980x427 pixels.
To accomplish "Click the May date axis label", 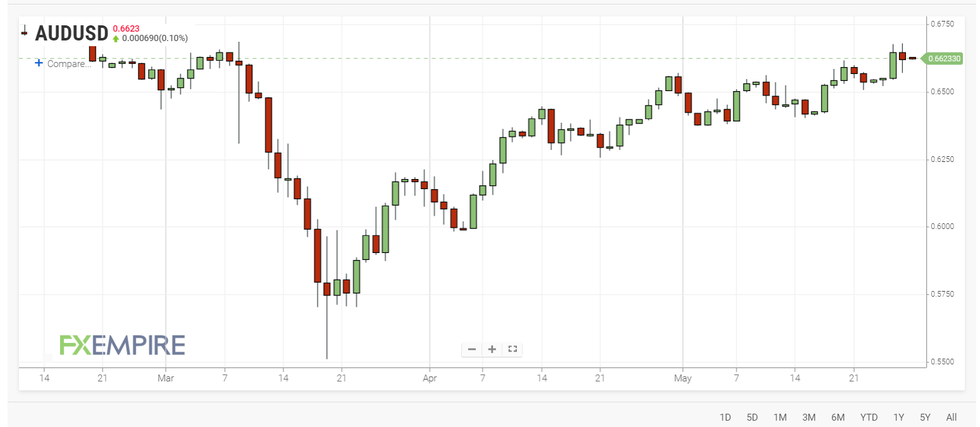I will pyautogui.click(x=683, y=378).
